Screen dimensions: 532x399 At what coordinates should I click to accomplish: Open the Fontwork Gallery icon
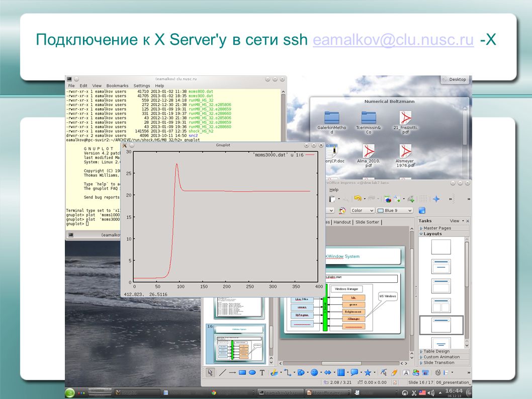pos(405,372)
